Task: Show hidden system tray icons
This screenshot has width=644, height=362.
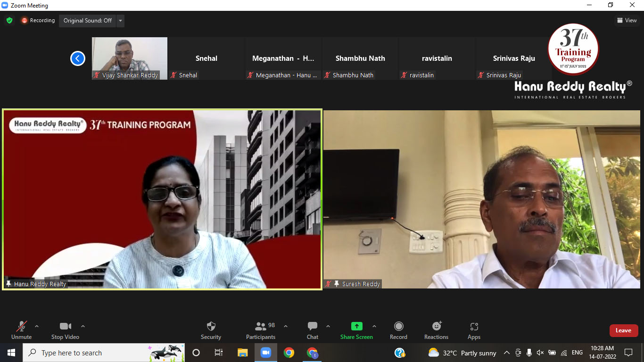Action: (x=507, y=353)
